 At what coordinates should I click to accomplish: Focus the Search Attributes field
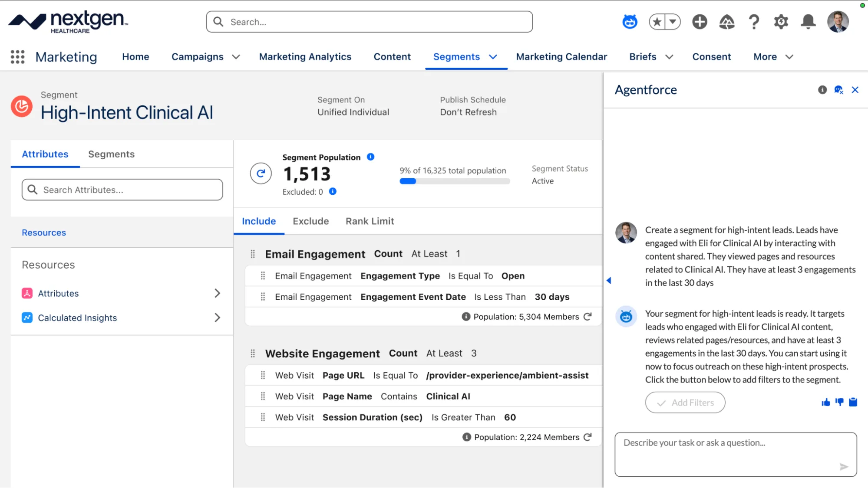(122, 190)
